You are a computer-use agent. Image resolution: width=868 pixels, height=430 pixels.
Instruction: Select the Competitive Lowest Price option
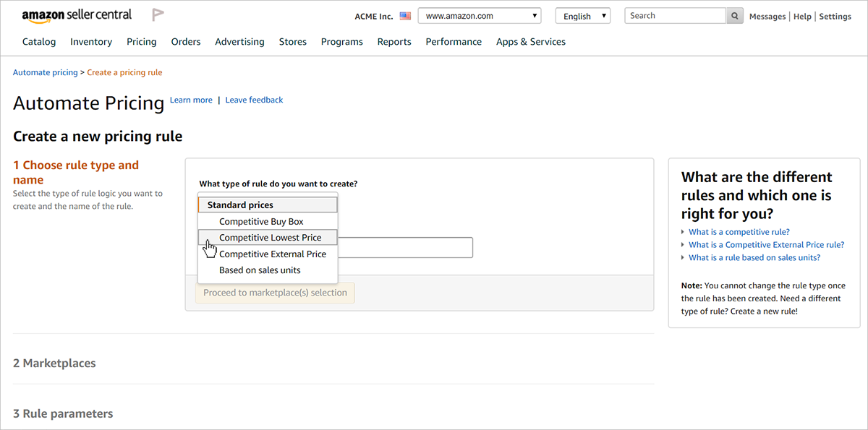(x=268, y=237)
